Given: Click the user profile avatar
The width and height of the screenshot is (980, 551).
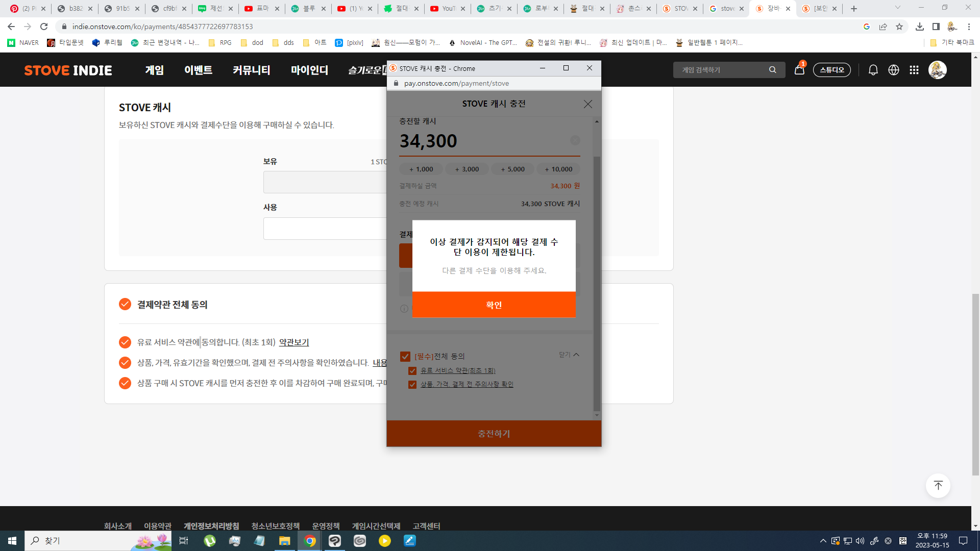Looking at the screenshot, I should tap(937, 70).
